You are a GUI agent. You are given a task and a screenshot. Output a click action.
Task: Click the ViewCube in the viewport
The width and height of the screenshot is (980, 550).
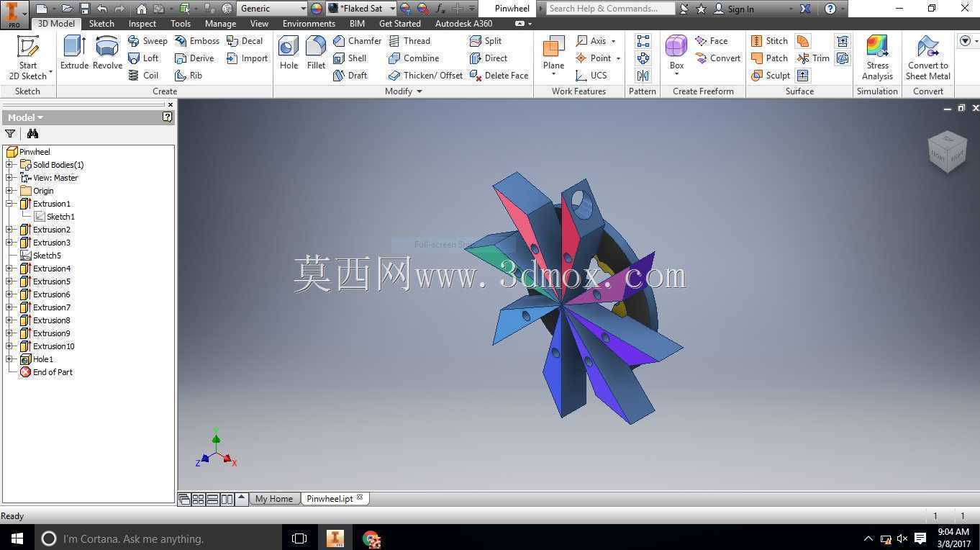point(947,151)
